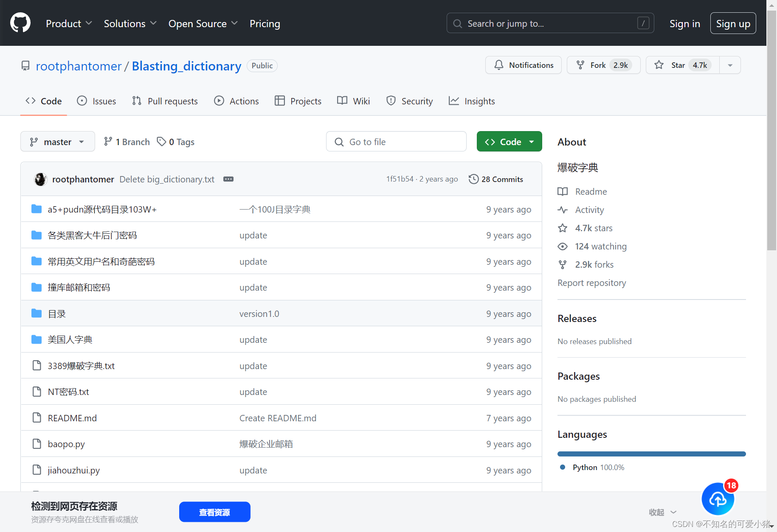The image size is (777, 532).
Task: Open the jiahouzhui.py file
Action: [73, 470]
